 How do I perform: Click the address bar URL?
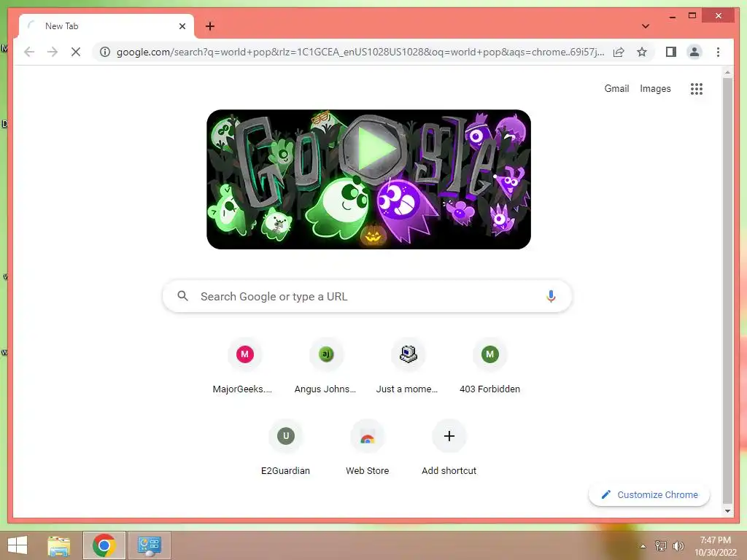pyautogui.click(x=360, y=52)
